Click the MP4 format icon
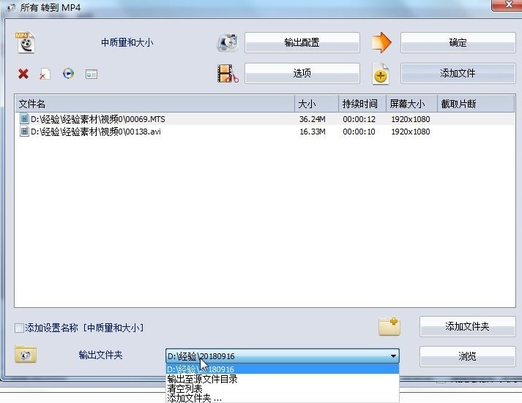Screen dimensions: 522x403 [25, 42]
